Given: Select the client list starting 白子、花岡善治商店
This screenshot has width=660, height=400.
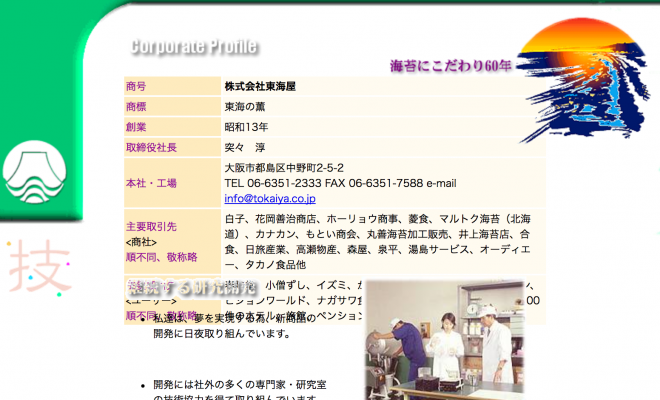Looking at the screenshot, I should pos(377,242).
